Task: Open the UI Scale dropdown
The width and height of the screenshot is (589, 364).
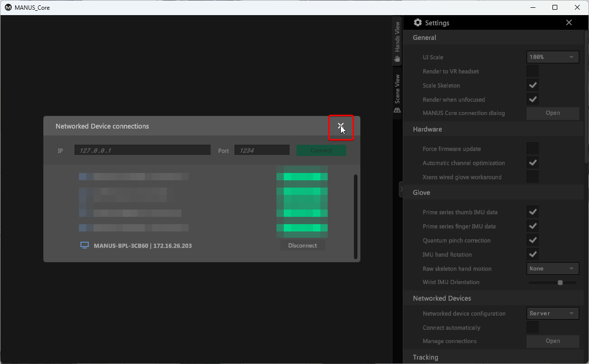Action: click(552, 57)
